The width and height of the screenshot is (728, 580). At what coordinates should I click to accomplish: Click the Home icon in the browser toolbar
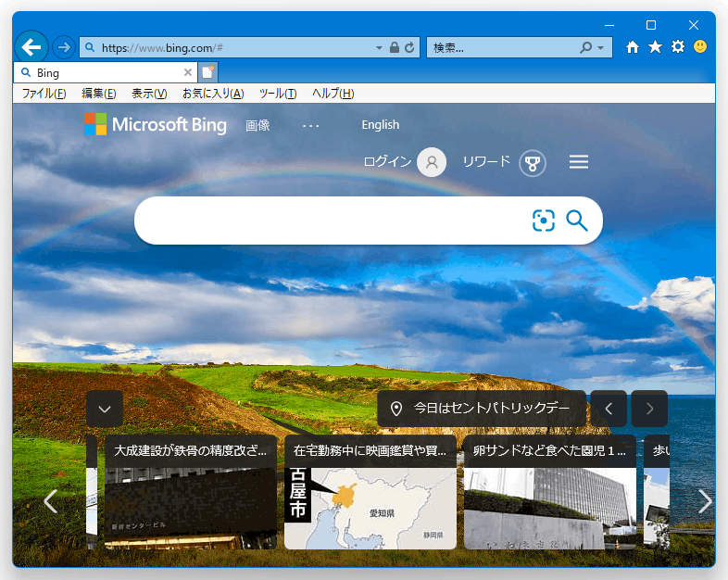click(633, 47)
